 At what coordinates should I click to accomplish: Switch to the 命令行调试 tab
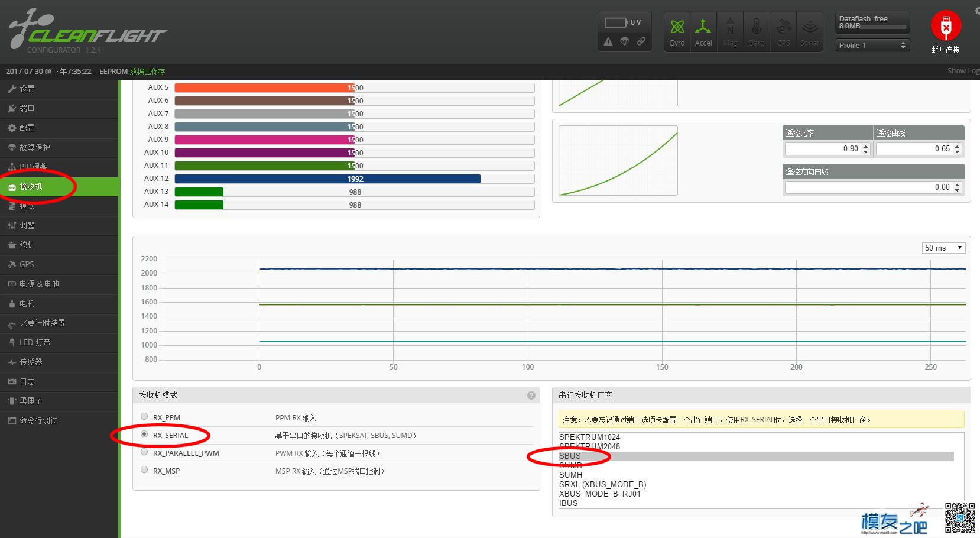point(59,420)
